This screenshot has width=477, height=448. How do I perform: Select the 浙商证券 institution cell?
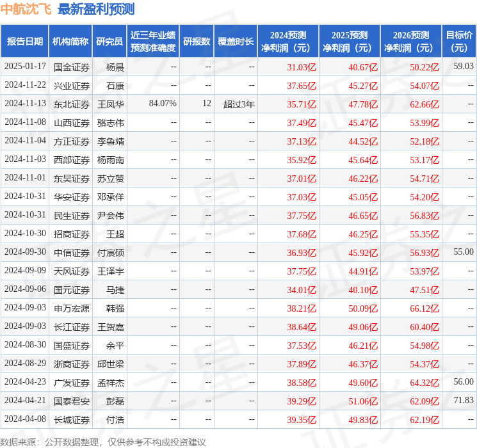click(x=70, y=364)
